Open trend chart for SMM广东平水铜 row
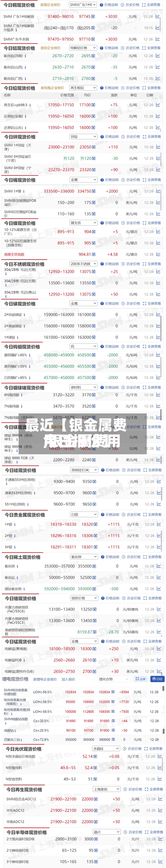 (158, 39)
